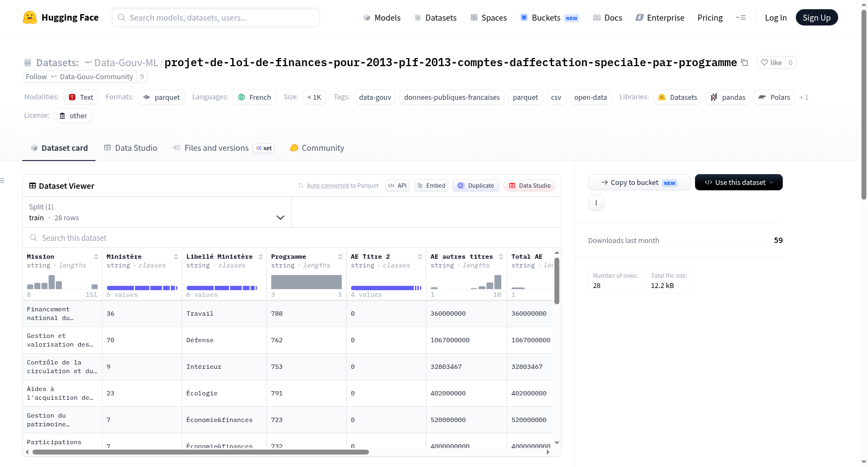Sort by the AE Titre 2 column
The image size is (868, 467).
point(420,257)
